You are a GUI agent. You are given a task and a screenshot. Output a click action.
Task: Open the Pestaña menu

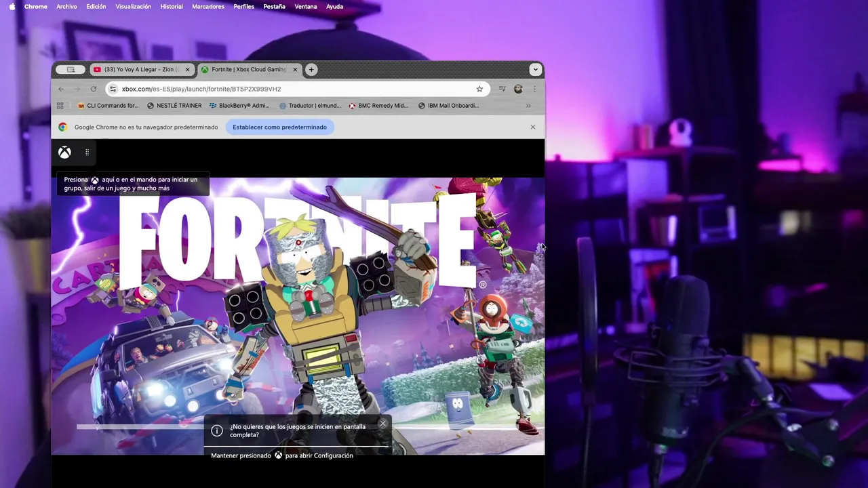pos(274,6)
